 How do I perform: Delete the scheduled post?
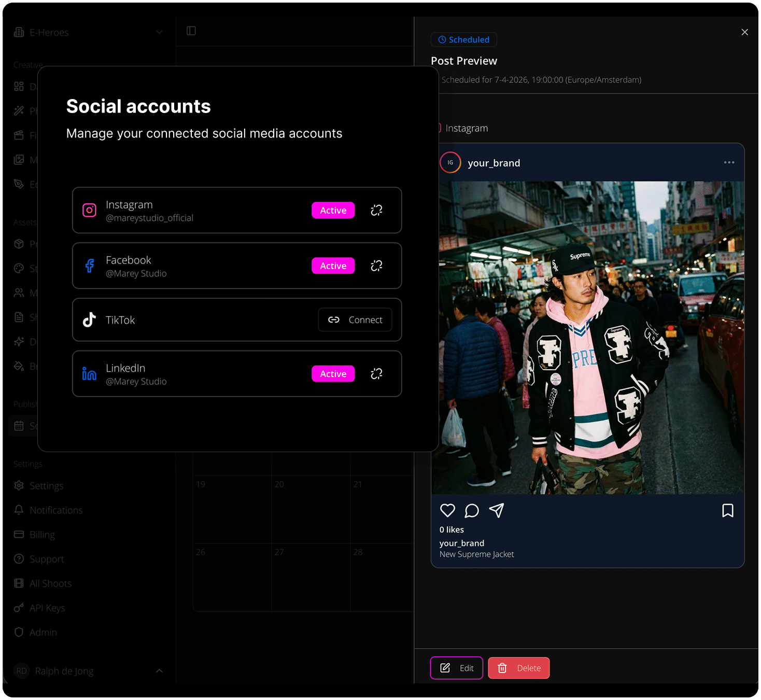(x=519, y=668)
